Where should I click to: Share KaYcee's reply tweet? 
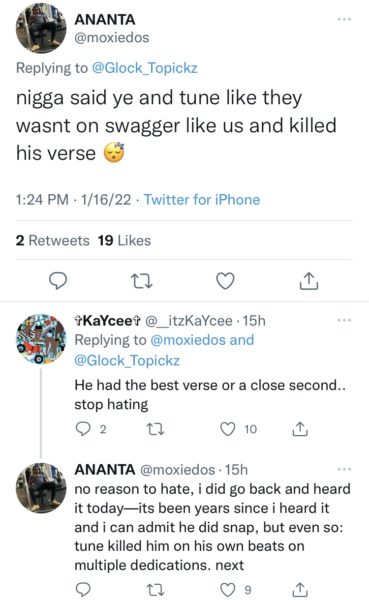[300, 429]
